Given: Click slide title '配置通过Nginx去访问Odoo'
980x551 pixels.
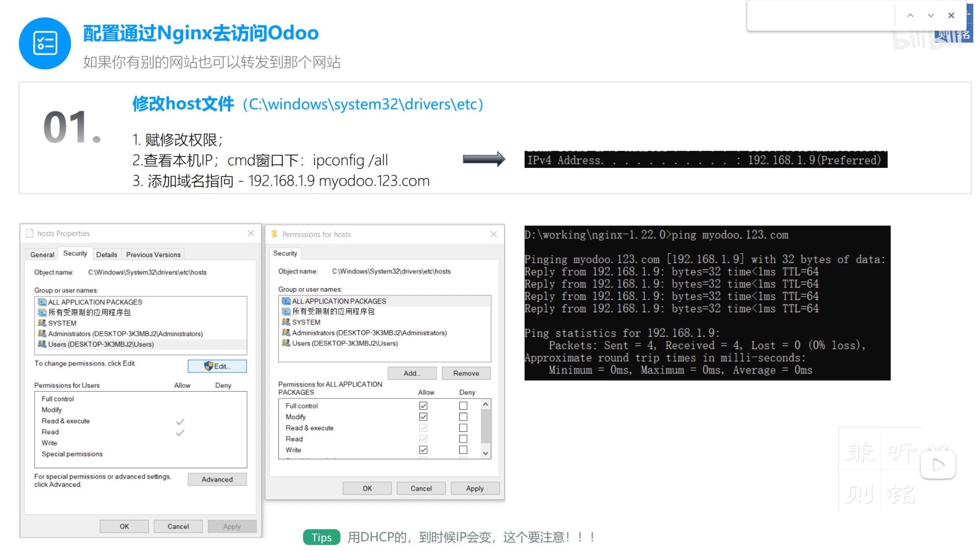Looking at the screenshot, I should click(x=201, y=33).
